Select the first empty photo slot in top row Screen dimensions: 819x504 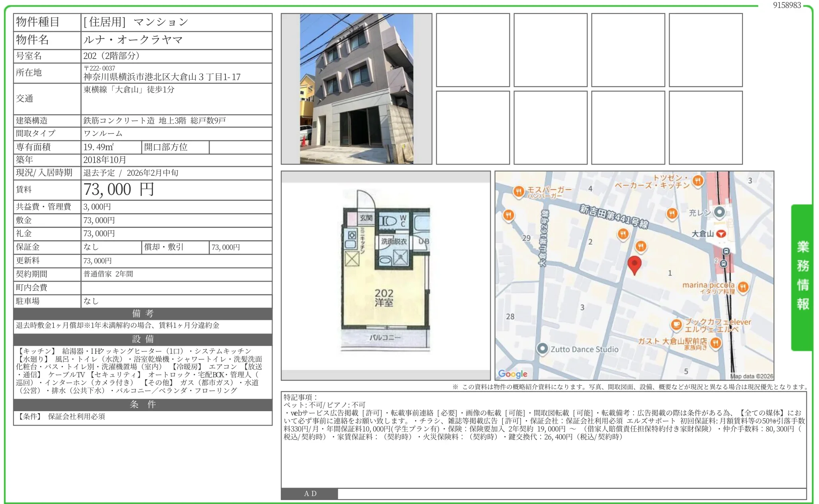[x=473, y=50]
